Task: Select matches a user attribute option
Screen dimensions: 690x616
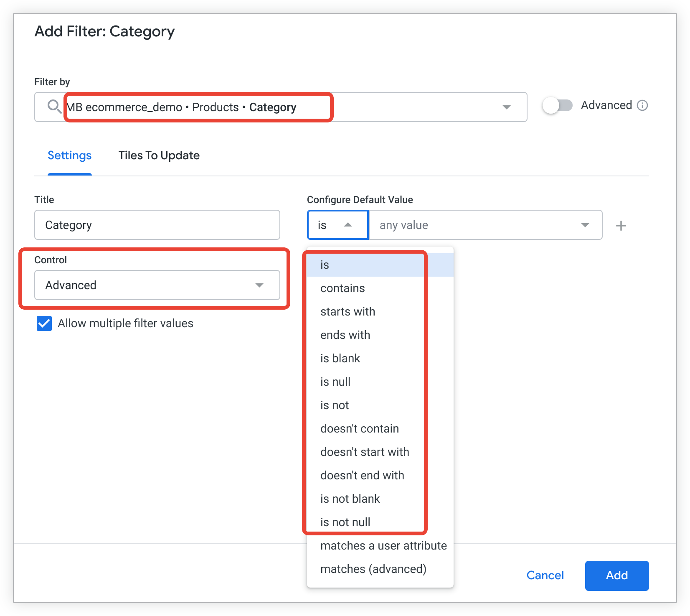Action: [x=383, y=545]
